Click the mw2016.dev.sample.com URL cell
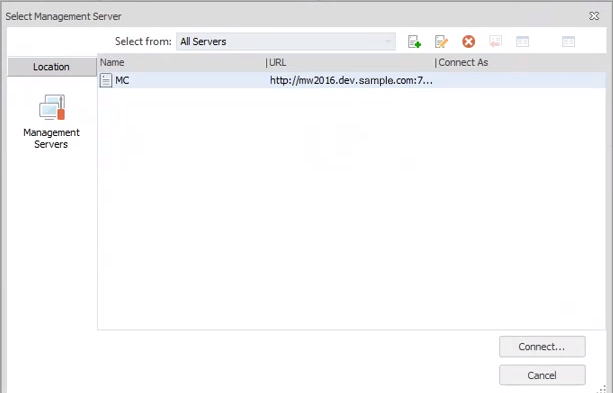613x393 pixels. pos(351,81)
